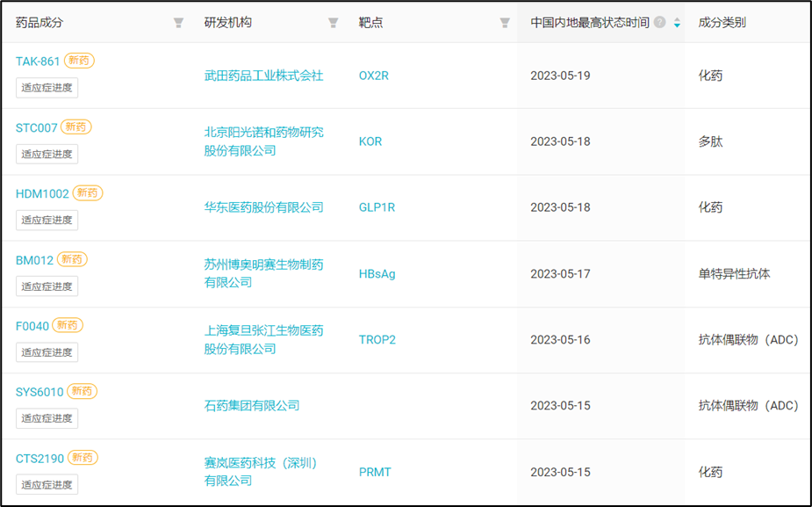Click 新药 tag next to TAK-861
Viewport: 812px width, 507px height.
(x=79, y=61)
